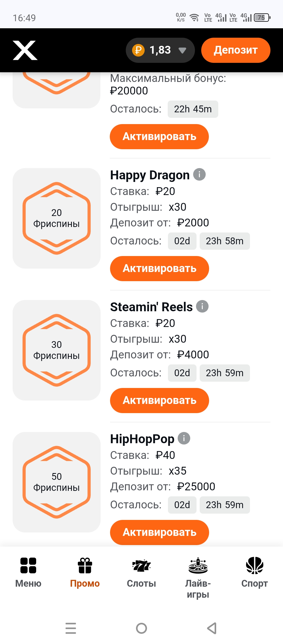This screenshot has width=283, height=644.
Task: Expand the balance dropdown arrow
Action: (182, 50)
